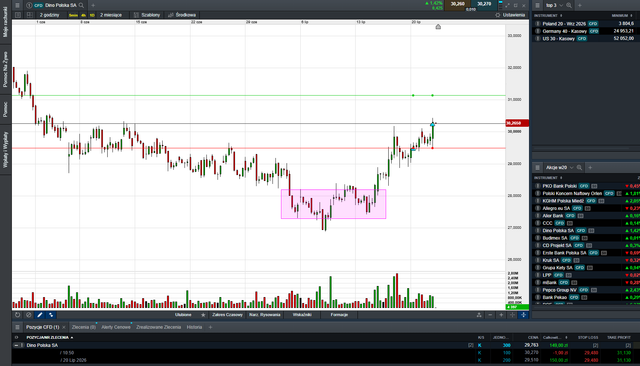Open the Wpłaty i Wypłaty side tab

pyautogui.click(x=5, y=150)
